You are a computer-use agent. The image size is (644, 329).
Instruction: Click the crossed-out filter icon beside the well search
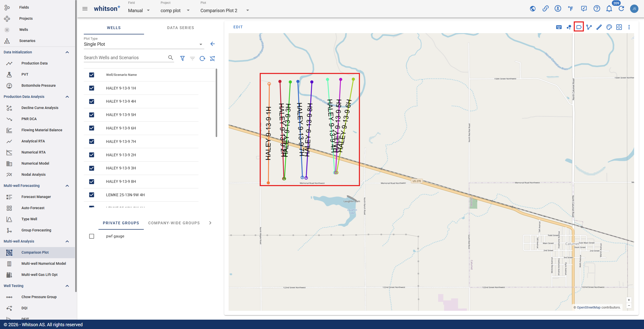point(212,58)
